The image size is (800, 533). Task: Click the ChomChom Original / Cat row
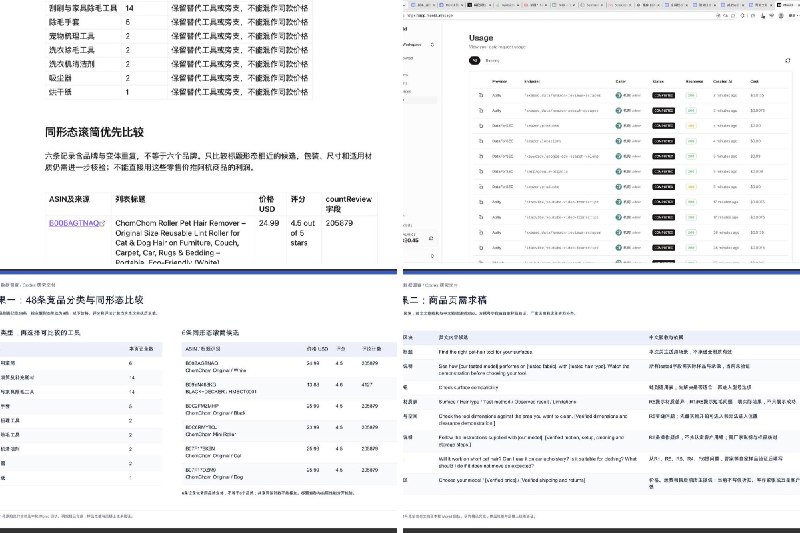289,452
